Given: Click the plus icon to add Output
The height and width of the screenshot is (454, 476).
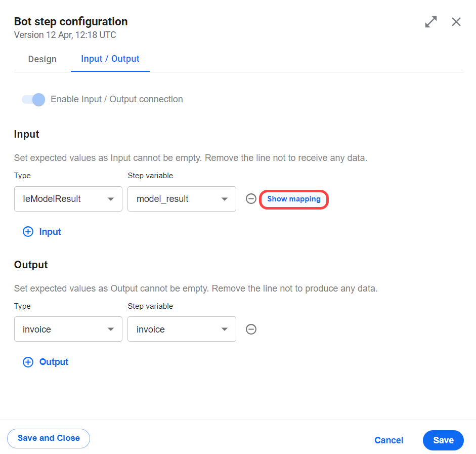Looking at the screenshot, I should pyautogui.click(x=28, y=362).
